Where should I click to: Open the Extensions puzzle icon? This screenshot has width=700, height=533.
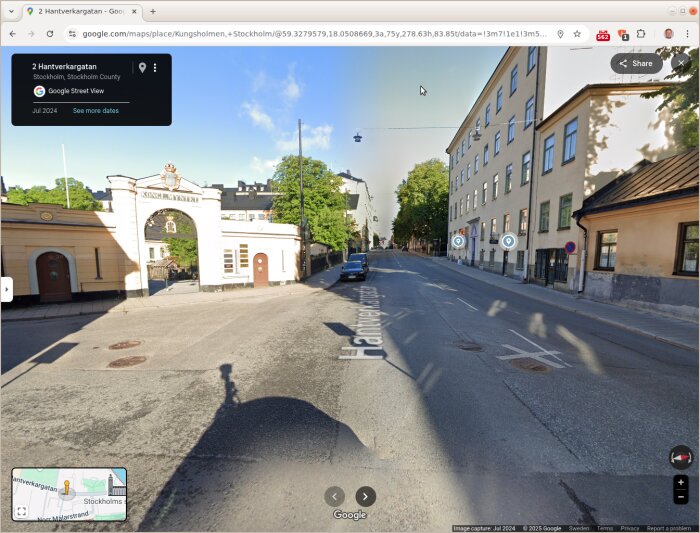(641, 34)
